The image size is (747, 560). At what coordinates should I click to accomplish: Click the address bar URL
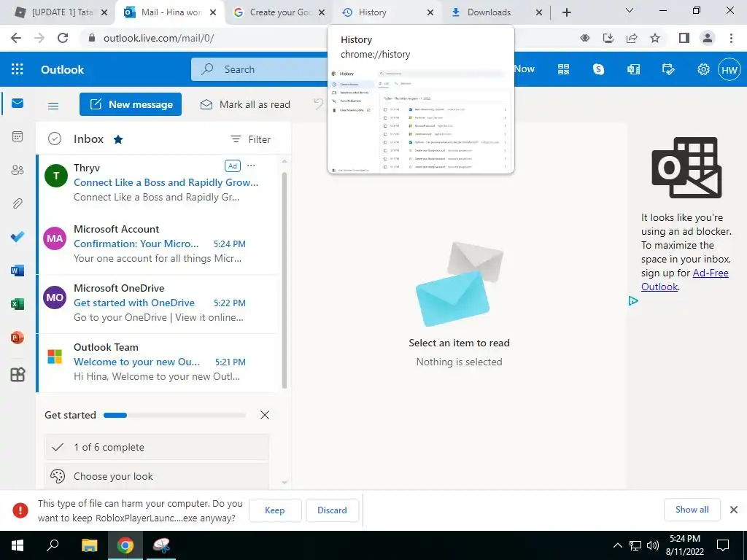click(x=158, y=38)
